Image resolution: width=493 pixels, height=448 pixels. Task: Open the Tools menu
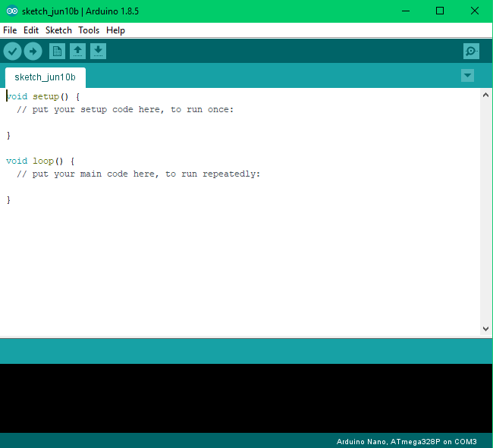click(89, 30)
